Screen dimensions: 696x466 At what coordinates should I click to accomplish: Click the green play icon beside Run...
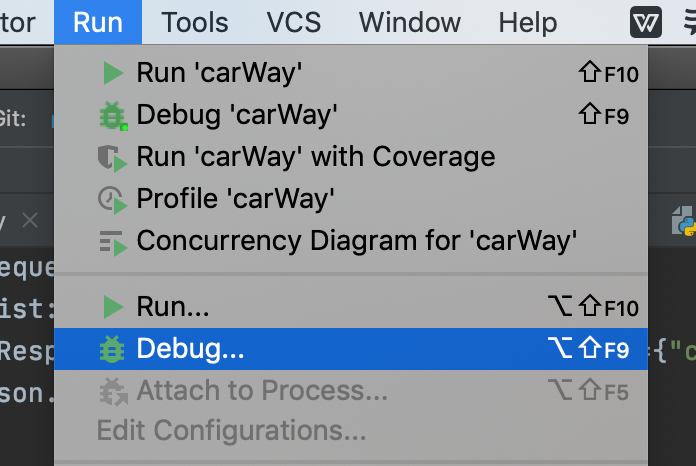(113, 307)
